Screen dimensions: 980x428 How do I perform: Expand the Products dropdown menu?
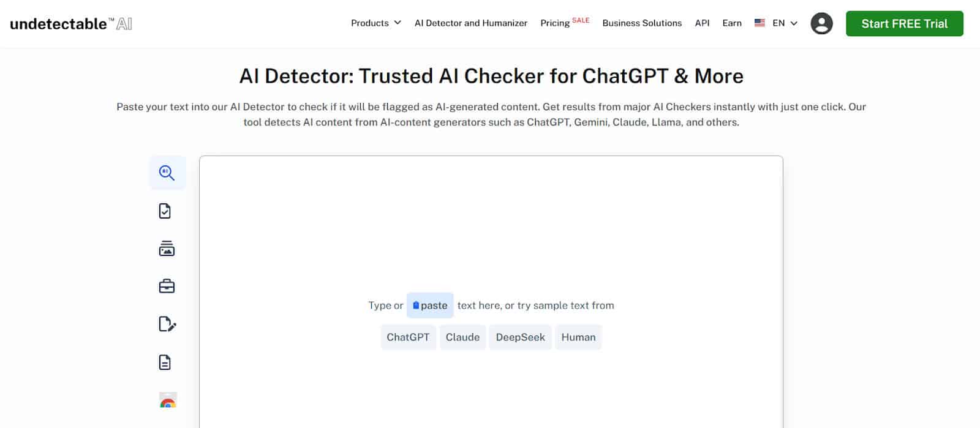[x=375, y=23]
